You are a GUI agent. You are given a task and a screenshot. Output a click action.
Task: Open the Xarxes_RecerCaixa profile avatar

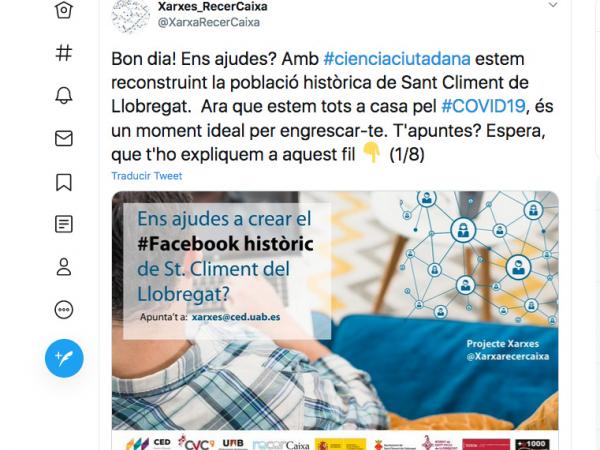[x=131, y=15]
